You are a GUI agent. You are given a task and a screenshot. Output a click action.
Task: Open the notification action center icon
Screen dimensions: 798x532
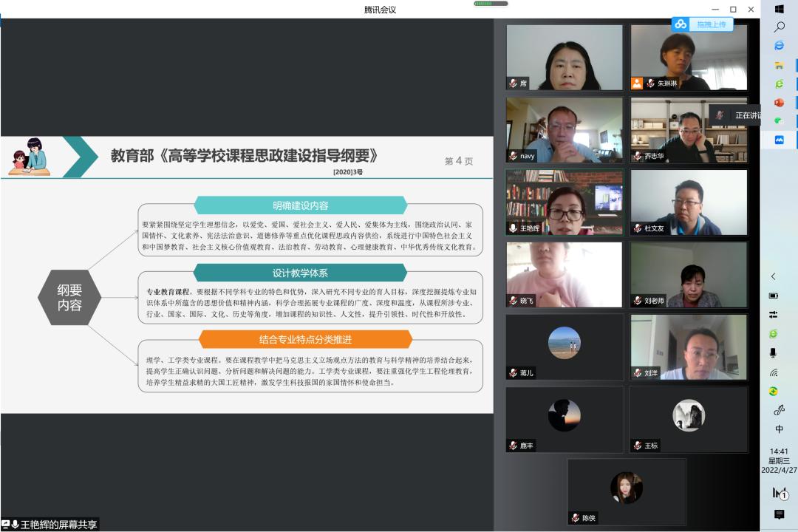click(779, 514)
